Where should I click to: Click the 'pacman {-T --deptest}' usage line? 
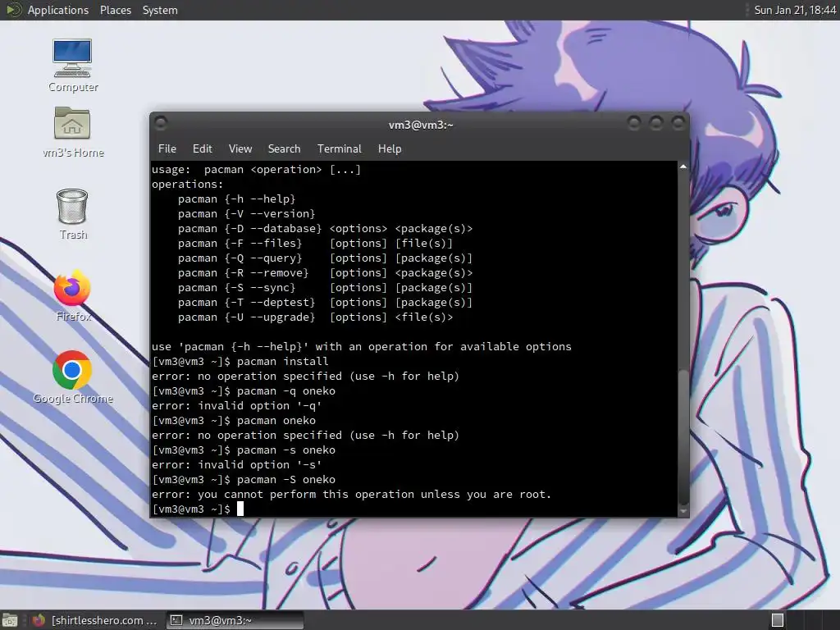[x=325, y=302]
